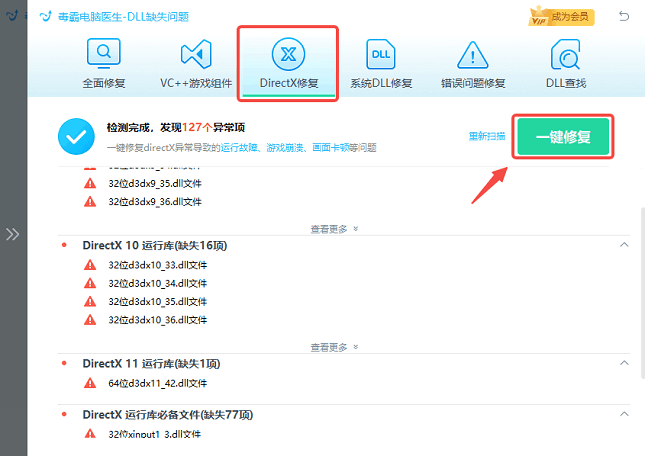Screen dimensions: 645x456
Task: Click warning icon beside 64位d3dx11_42.dll文件
Action: click(90, 383)
